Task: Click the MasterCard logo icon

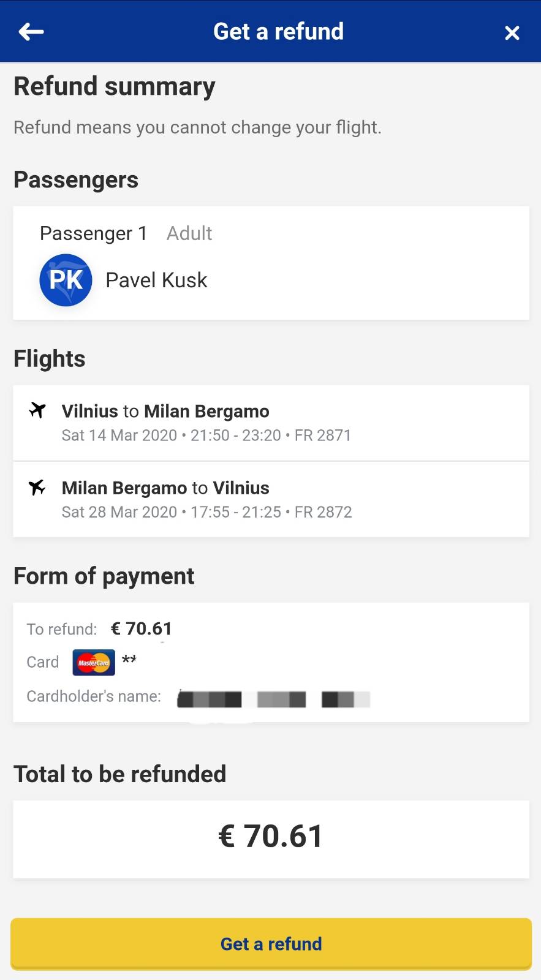Action: point(94,662)
